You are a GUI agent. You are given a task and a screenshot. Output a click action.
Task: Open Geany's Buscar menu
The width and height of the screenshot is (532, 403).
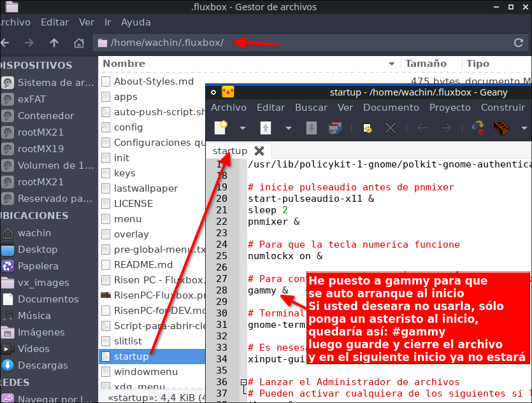[311, 108]
